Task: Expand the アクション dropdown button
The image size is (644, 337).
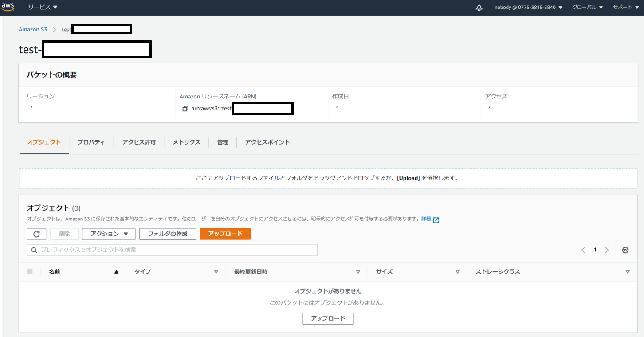Action: click(x=109, y=234)
